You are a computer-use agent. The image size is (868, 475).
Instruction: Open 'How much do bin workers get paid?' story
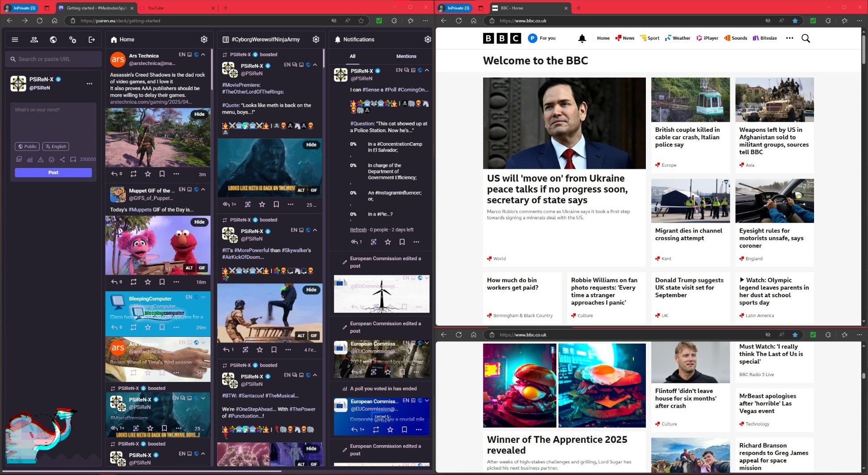click(513, 284)
